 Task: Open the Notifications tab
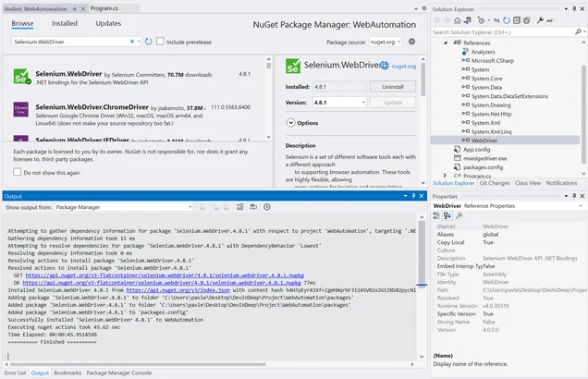click(x=561, y=183)
